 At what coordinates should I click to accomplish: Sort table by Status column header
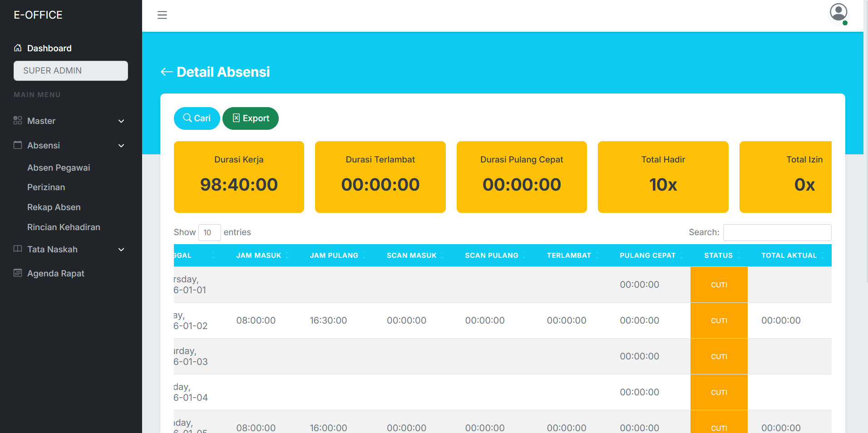[x=718, y=256]
